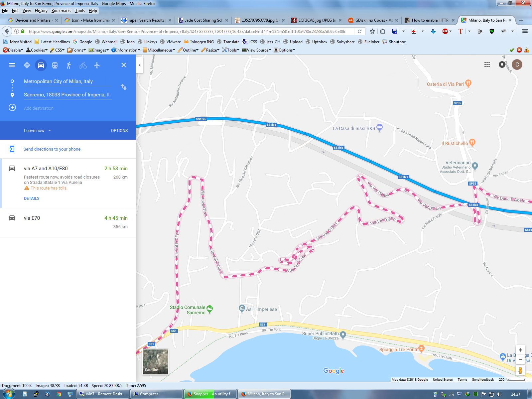Click Send directions to your phone
Image resolution: width=532 pixels, height=399 pixels.
52,149
